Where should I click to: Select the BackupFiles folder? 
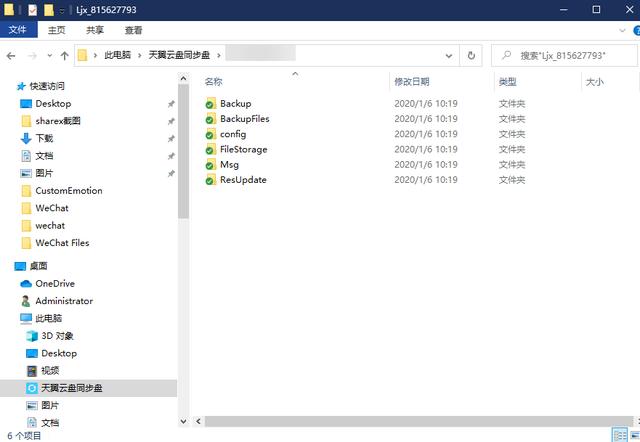click(244, 119)
